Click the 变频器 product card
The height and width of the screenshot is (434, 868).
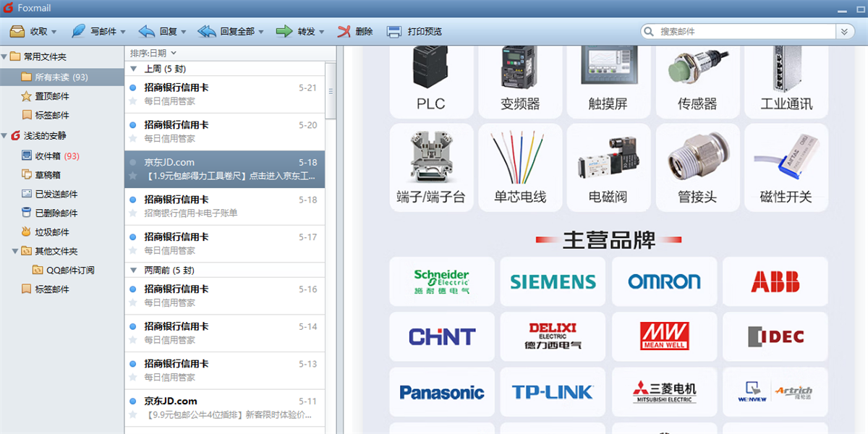coord(520,81)
